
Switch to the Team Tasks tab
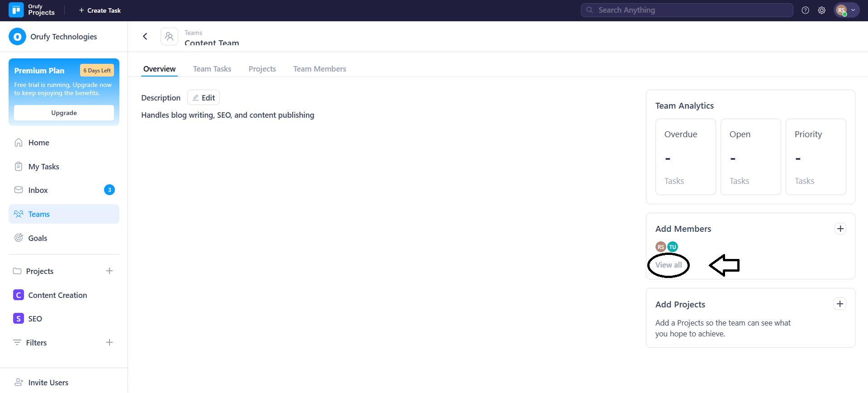(212, 69)
